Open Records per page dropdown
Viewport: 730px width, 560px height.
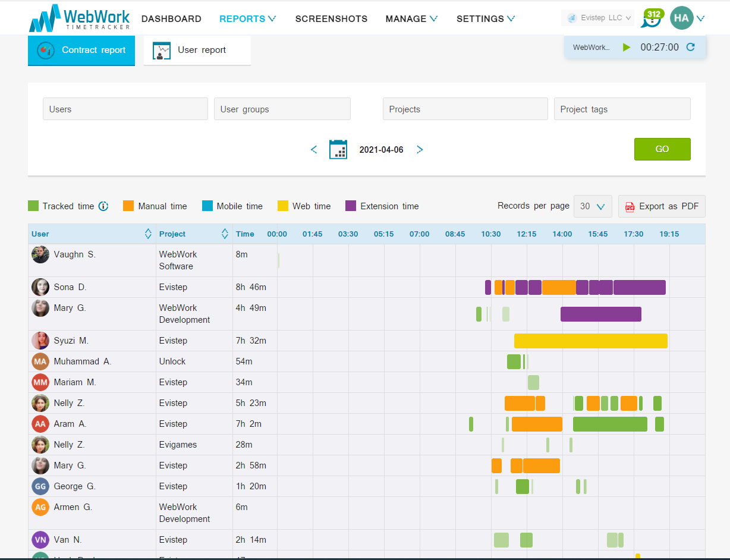point(593,206)
